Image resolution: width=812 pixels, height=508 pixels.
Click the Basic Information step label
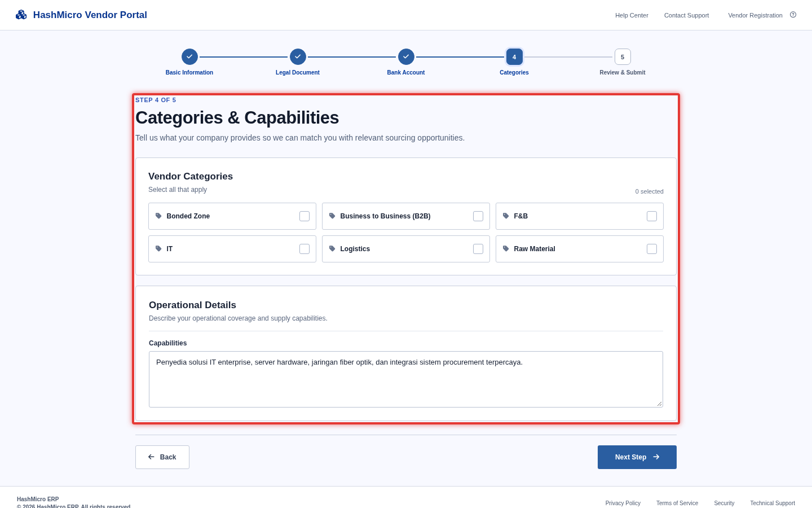[189, 72]
